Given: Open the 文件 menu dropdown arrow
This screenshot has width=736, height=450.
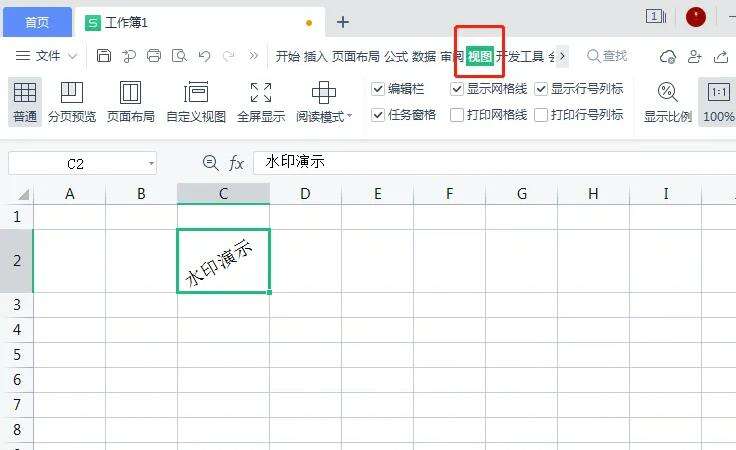Looking at the screenshot, I should pyautogui.click(x=72, y=56).
